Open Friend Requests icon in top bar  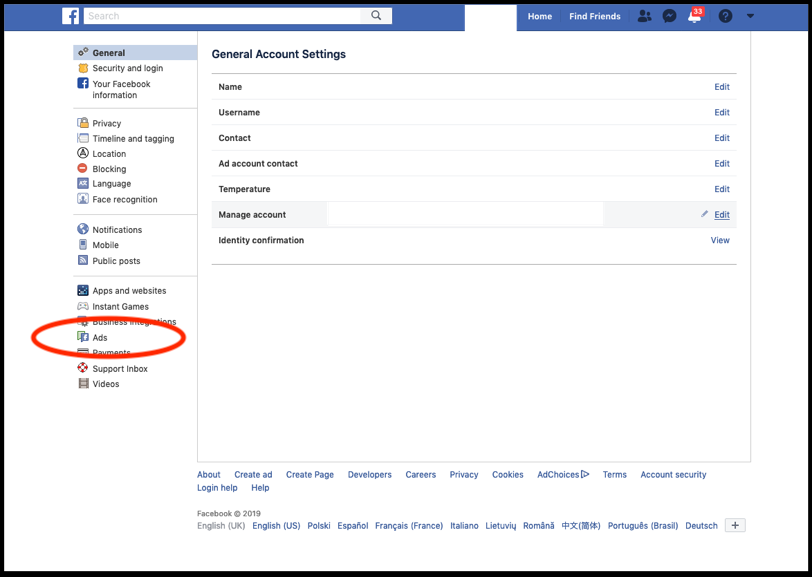644,16
